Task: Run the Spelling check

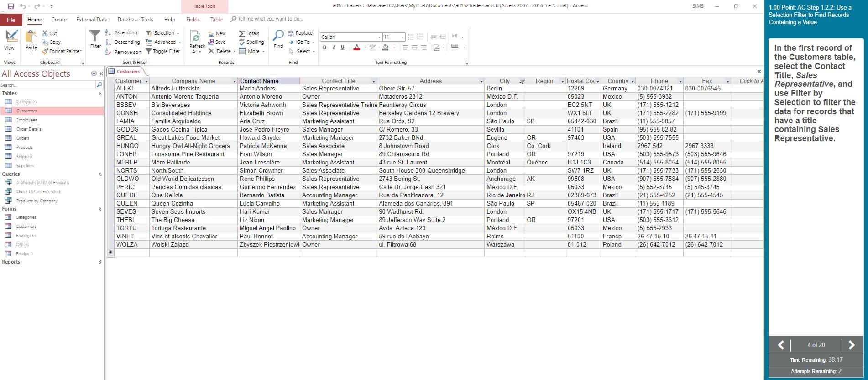Action: click(251, 42)
